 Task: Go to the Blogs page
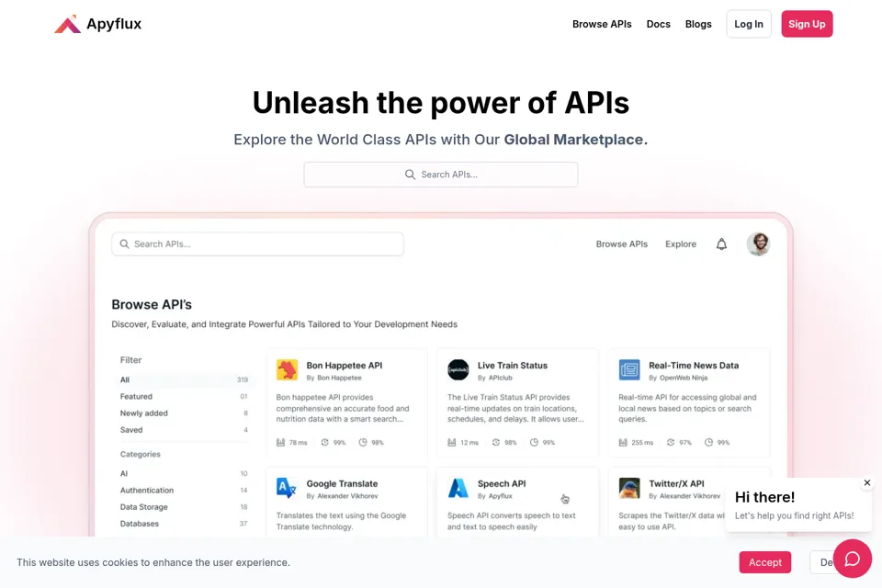tap(698, 24)
